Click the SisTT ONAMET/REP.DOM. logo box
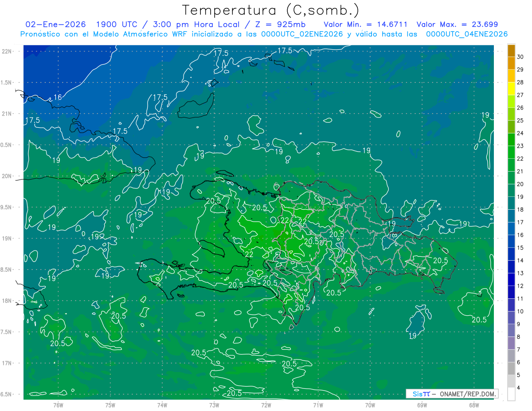Screen dimensions: 532x411 pos(452,394)
